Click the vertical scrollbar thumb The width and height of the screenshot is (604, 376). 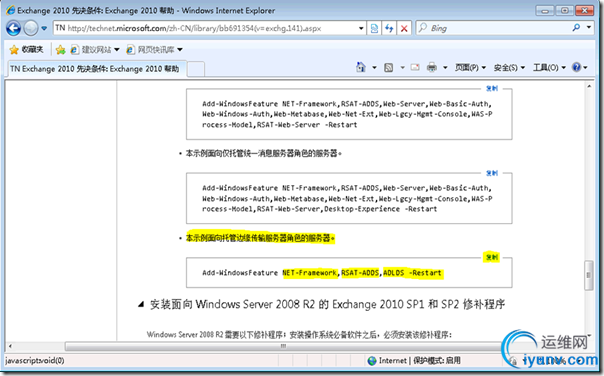click(x=589, y=275)
